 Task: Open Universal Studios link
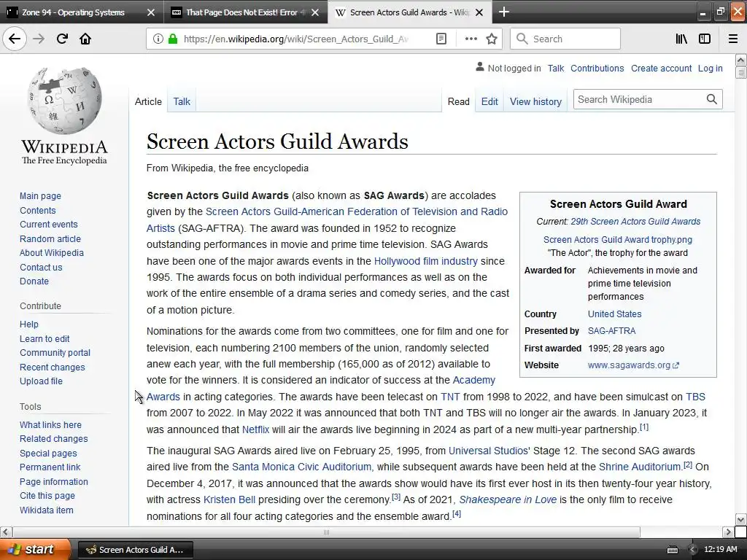click(488, 451)
